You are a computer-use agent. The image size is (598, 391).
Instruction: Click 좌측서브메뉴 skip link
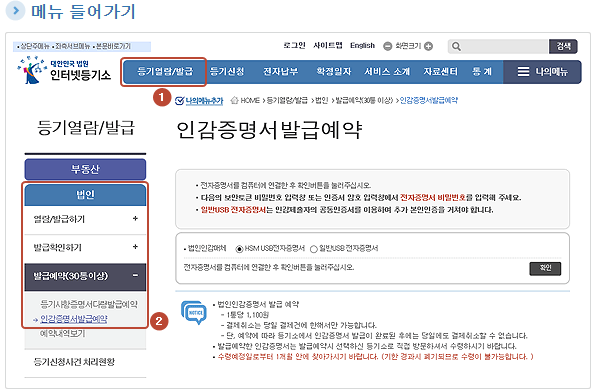[72, 46]
